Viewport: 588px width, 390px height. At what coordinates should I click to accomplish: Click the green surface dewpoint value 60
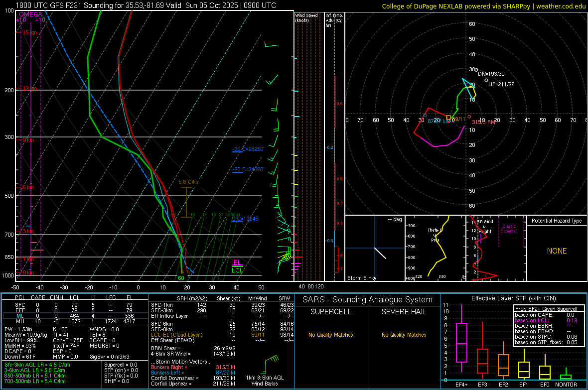click(x=181, y=278)
